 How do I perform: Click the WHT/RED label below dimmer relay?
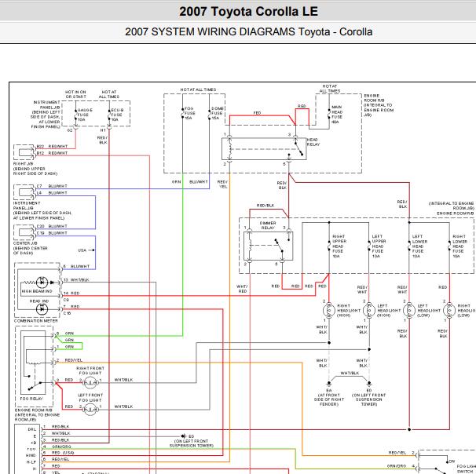[x=242, y=289]
